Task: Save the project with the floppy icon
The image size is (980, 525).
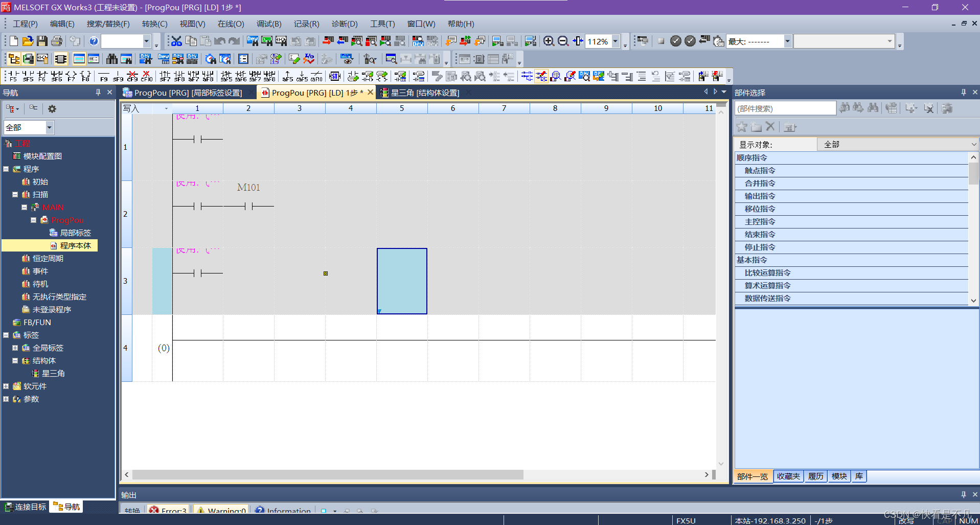Action: coord(42,41)
